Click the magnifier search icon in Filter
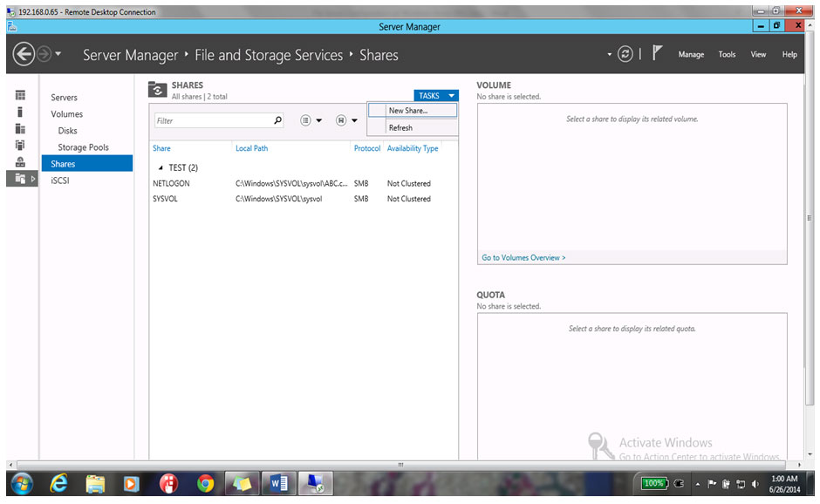Viewport: 820px width, 504px height. coord(277,120)
